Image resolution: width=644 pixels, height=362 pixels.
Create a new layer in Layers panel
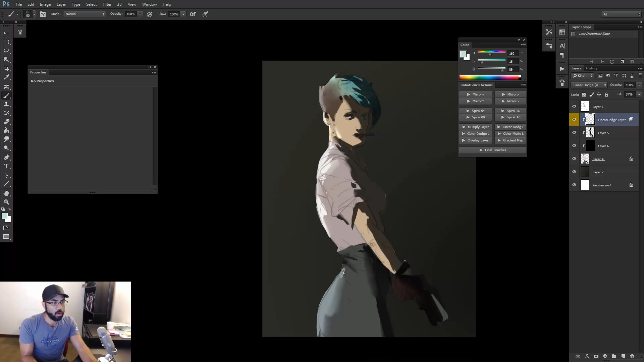[623, 356]
